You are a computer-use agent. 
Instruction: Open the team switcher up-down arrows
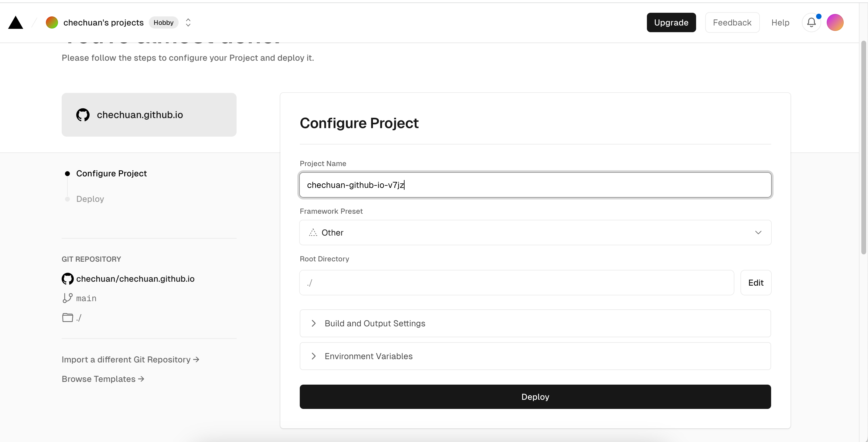coord(188,22)
